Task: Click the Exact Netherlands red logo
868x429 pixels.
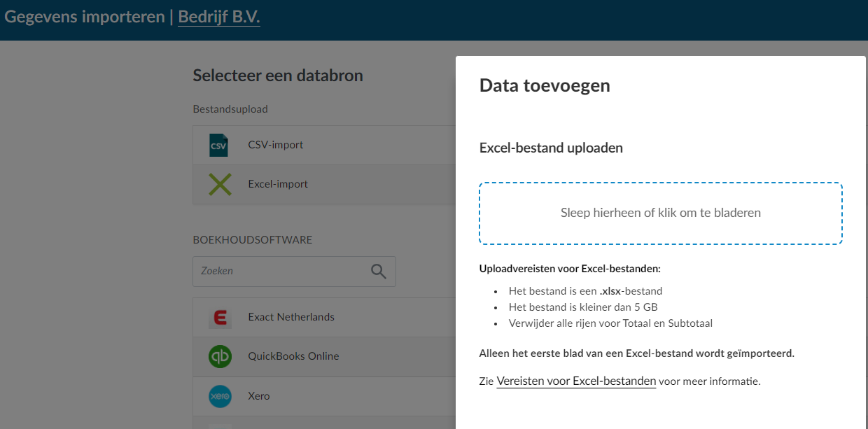Action: click(x=220, y=318)
